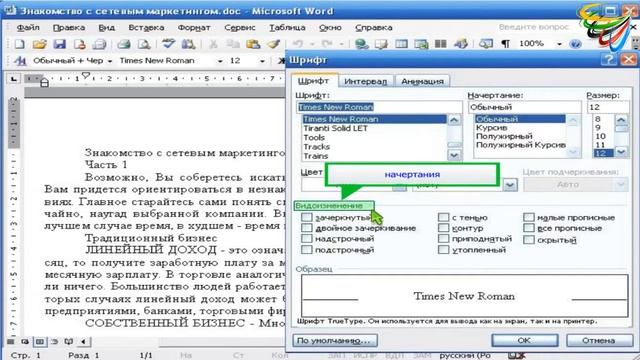
Task: Open the Формат menu
Action: tap(194, 28)
